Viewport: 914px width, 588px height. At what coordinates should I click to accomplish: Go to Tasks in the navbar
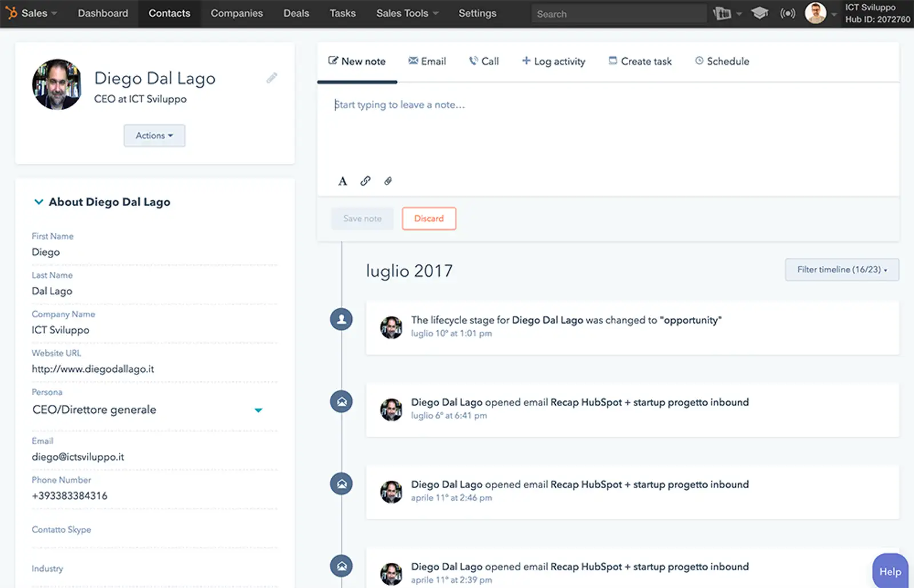(342, 13)
